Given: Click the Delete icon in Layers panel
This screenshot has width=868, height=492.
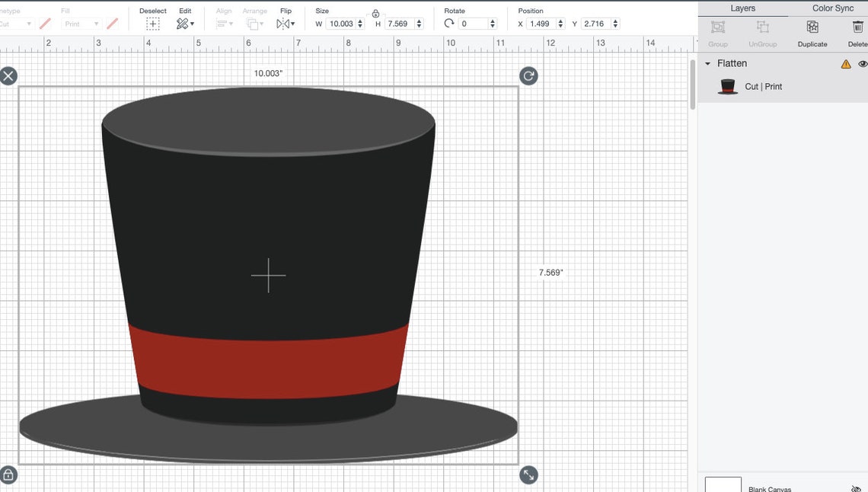Looking at the screenshot, I should [858, 27].
